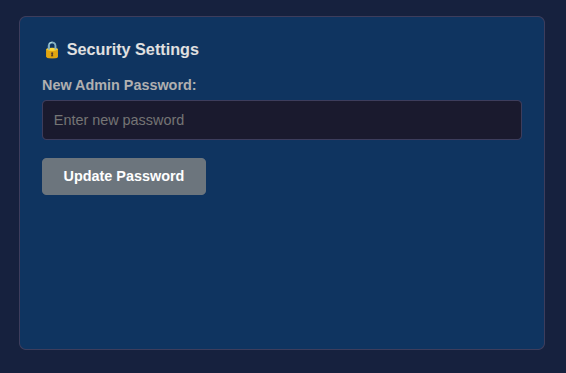The height and width of the screenshot is (373, 566).
Task: Tap the gray Update Password control
Action: point(124,176)
